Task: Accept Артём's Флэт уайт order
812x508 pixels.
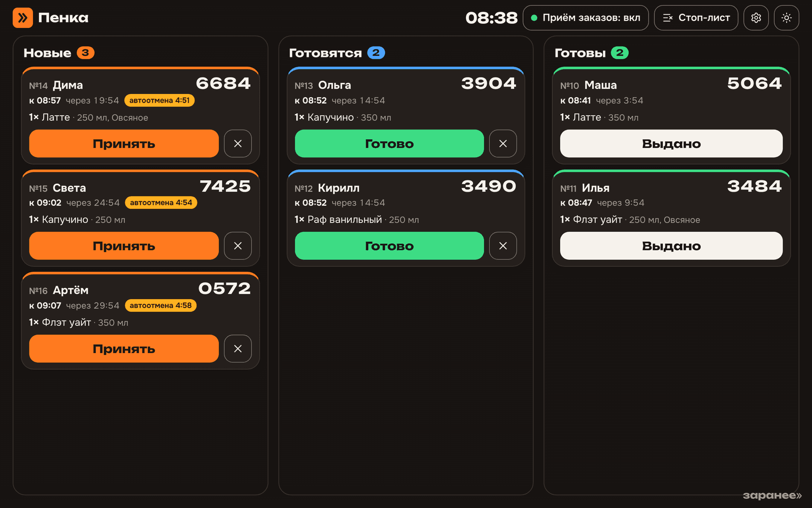Action: coord(124,348)
